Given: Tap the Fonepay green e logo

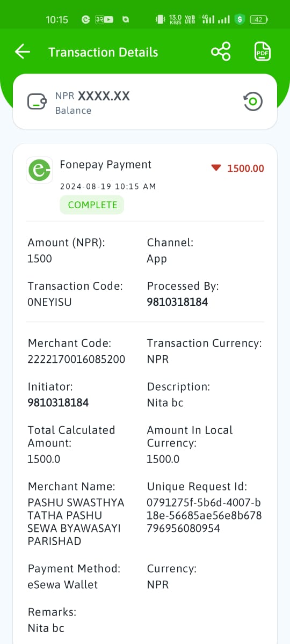Looking at the screenshot, I should click(39, 170).
